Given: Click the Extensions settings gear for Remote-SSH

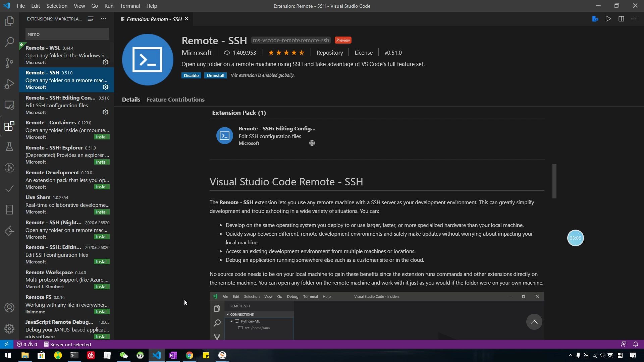Looking at the screenshot, I should [105, 87].
